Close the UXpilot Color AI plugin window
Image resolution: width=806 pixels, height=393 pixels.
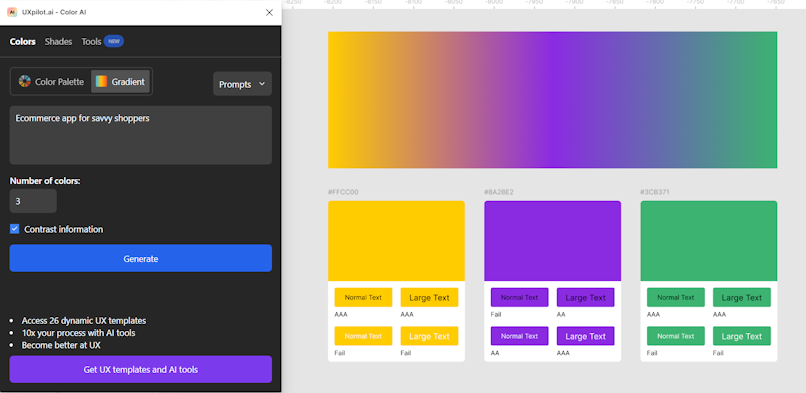[x=269, y=12]
